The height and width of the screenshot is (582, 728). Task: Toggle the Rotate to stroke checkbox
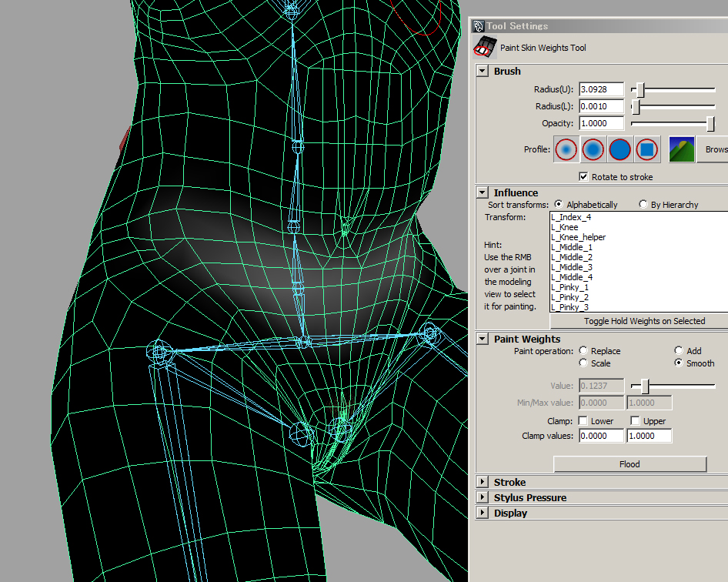tap(584, 177)
